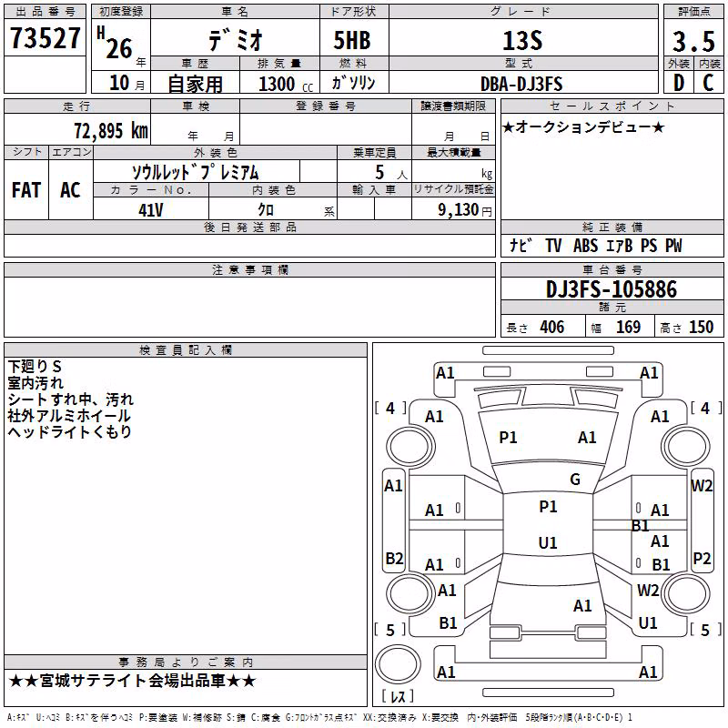Select shift type FAT
Viewport: 728px width, 728px height.
pyautogui.click(x=26, y=190)
